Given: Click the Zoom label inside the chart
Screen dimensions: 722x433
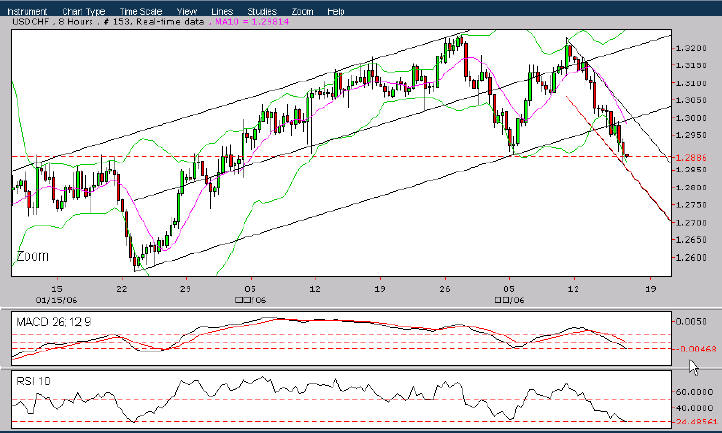Looking at the screenshot, I should (32, 256).
